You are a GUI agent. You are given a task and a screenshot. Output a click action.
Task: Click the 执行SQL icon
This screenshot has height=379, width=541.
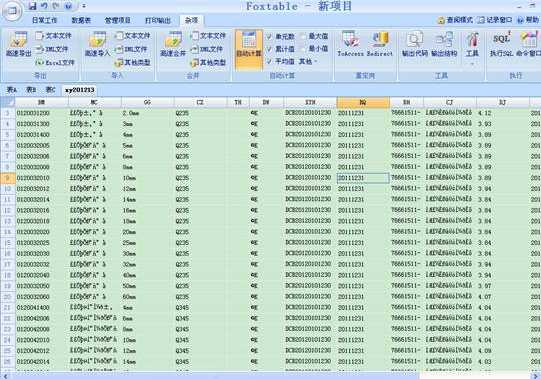pyautogui.click(x=501, y=44)
